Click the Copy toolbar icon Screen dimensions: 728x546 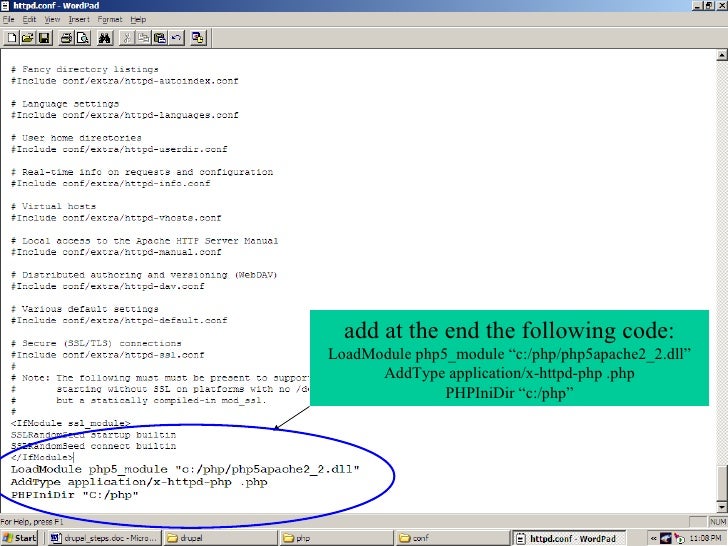pos(143,38)
